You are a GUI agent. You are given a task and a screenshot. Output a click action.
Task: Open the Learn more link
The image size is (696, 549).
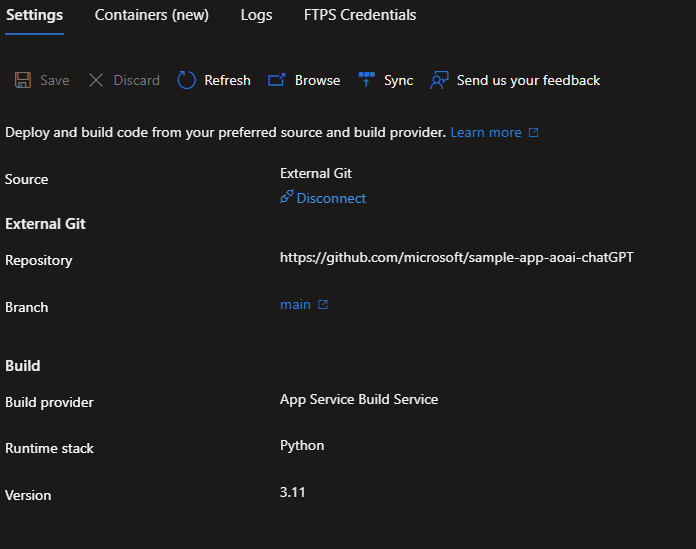click(x=485, y=132)
